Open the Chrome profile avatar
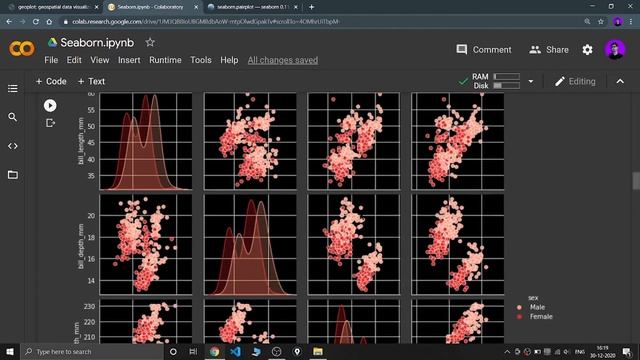The width and height of the screenshot is (640, 360). pos(618,22)
